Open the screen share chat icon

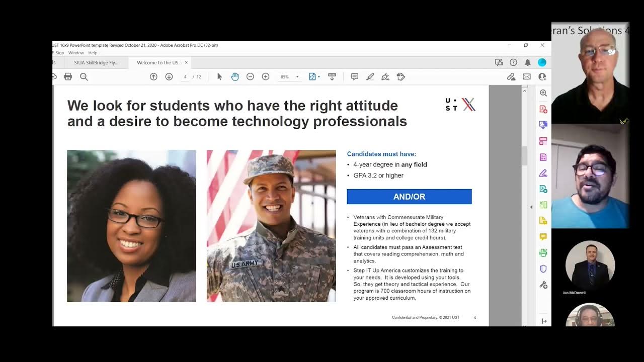pyautogui.click(x=499, y=62)
